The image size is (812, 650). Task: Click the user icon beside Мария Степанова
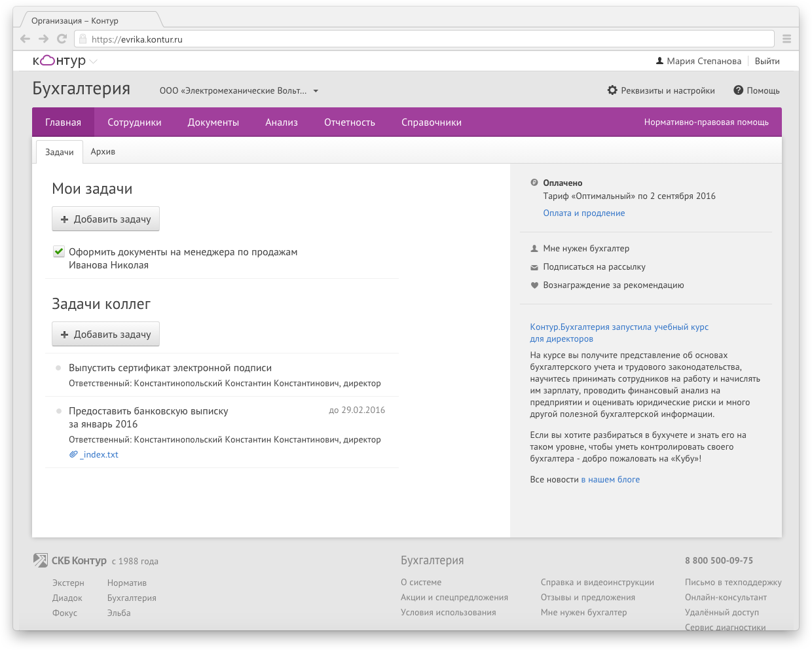659,61
